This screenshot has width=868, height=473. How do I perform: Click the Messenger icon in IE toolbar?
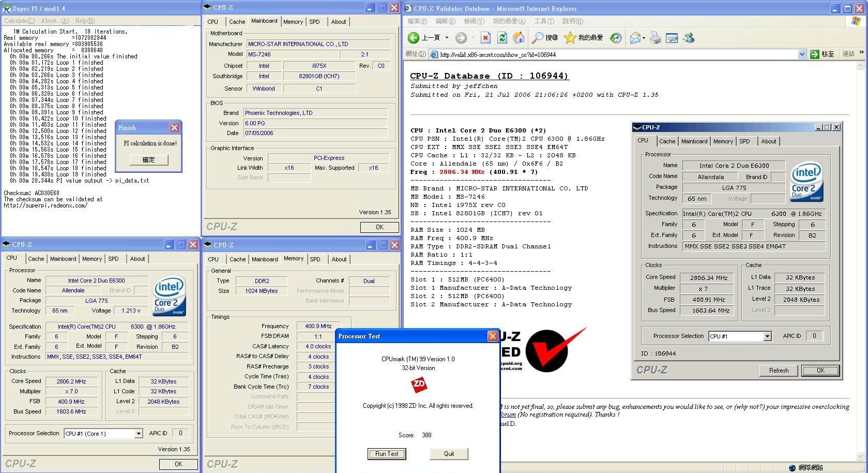click(689, 38)
